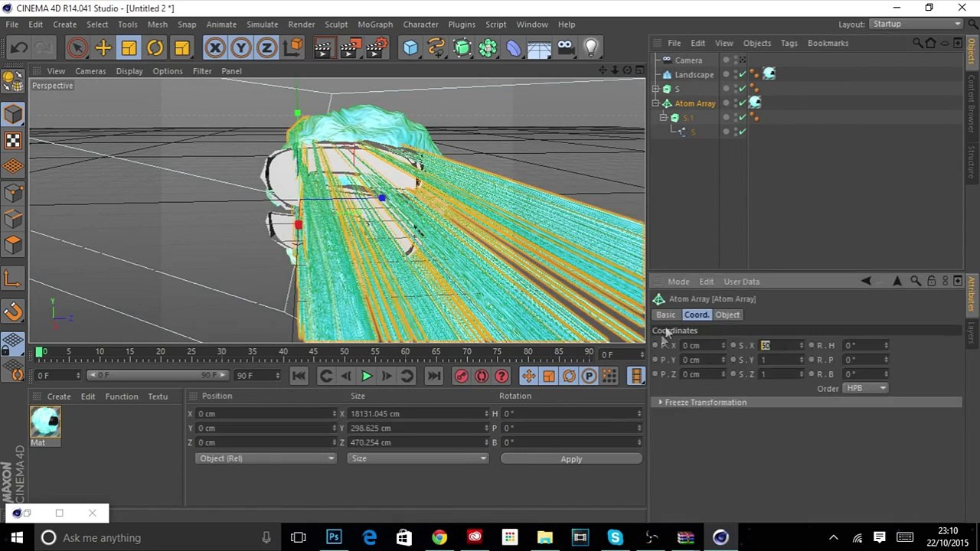
Task: Toggle Position keyframe recording
Action: [528, 376]
